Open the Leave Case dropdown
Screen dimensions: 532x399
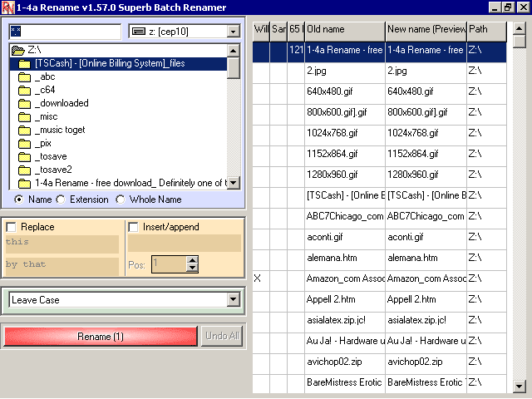tap(233, 299)
